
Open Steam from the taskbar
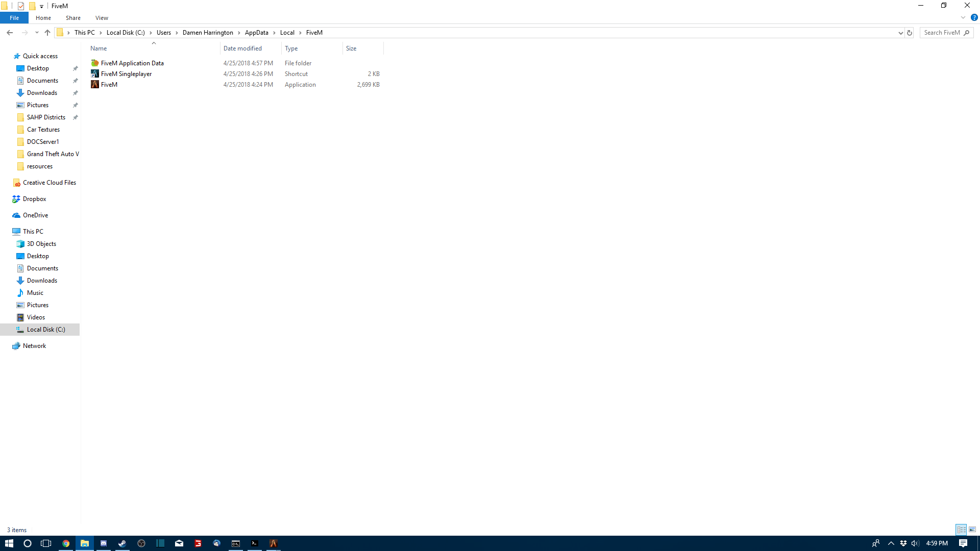point(122,543)
